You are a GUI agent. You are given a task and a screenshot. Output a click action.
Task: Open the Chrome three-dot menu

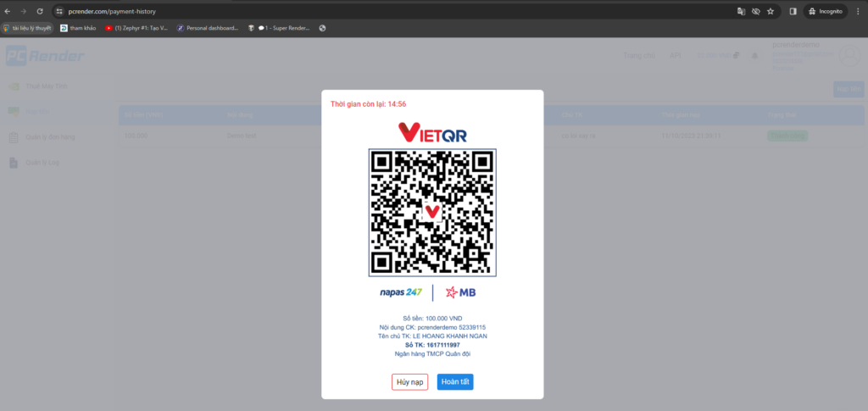pos(859,11)
